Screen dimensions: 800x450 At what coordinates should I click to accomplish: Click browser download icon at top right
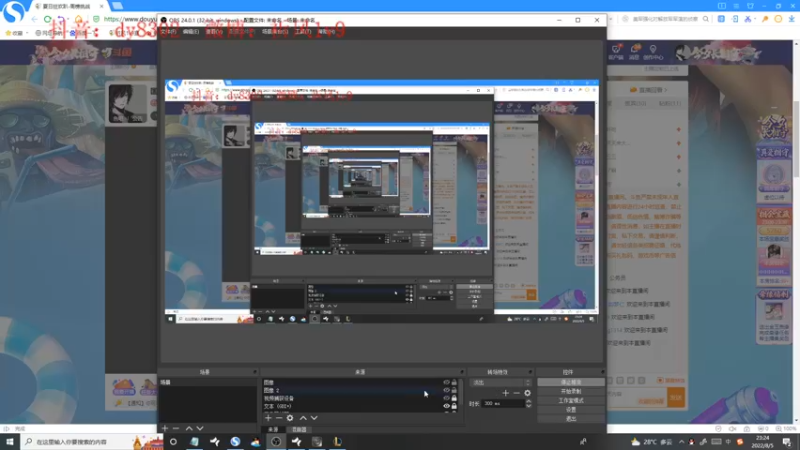pyautogui.click(x=791, y=19)
